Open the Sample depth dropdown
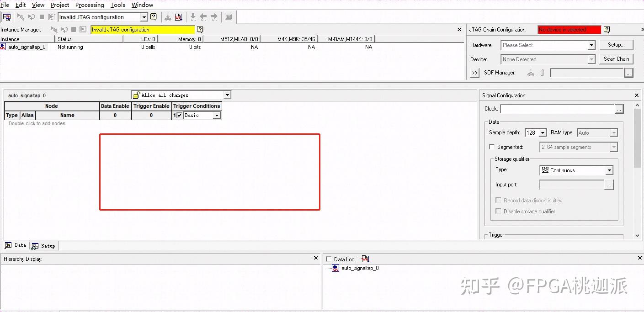The image size is (644, 312). click(x=536, y=132)
